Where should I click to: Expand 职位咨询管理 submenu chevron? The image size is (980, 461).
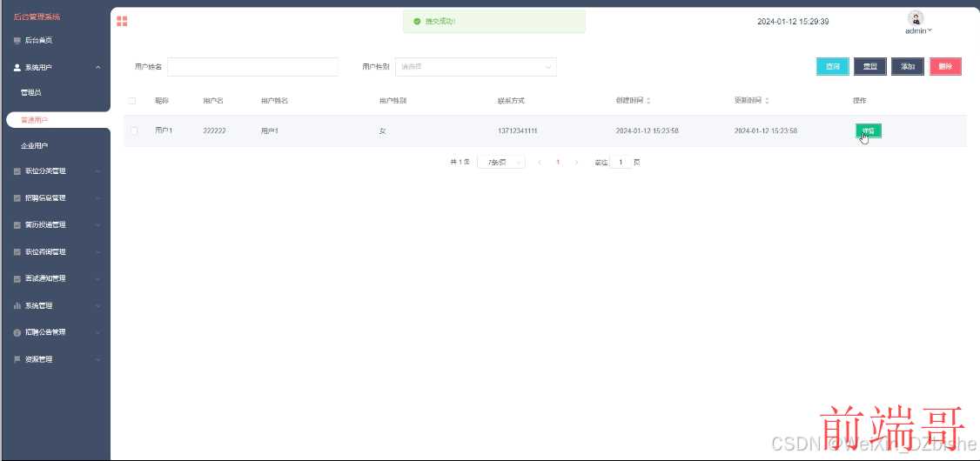[98, 251]
